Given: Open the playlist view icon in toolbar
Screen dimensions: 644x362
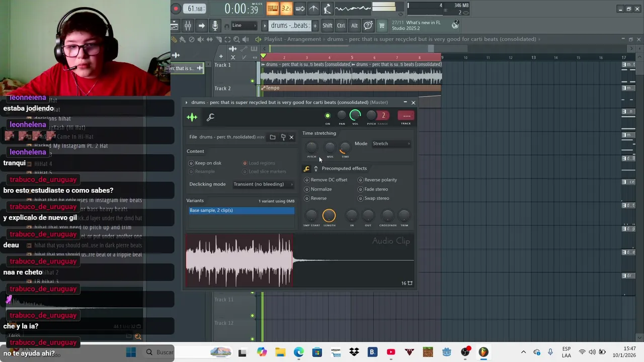Looking at the screenshot, I should pyautogui.click(x=174, y=26).
